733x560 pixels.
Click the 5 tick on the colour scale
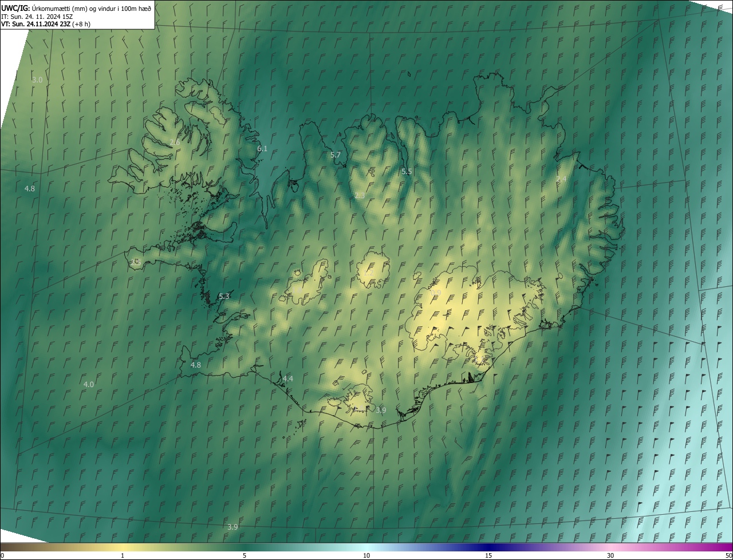point(245,556)
